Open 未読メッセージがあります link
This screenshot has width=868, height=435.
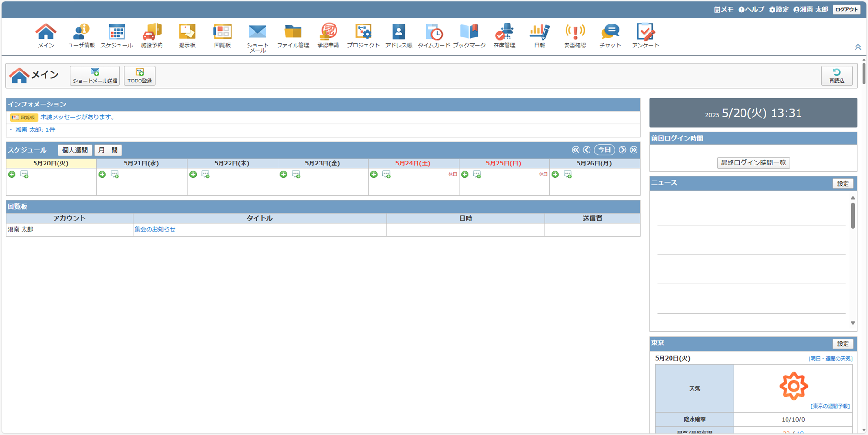point(78,117)
